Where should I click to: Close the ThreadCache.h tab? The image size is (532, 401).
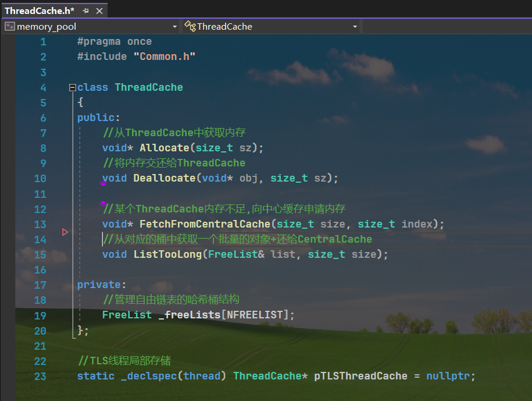[99, 11]
